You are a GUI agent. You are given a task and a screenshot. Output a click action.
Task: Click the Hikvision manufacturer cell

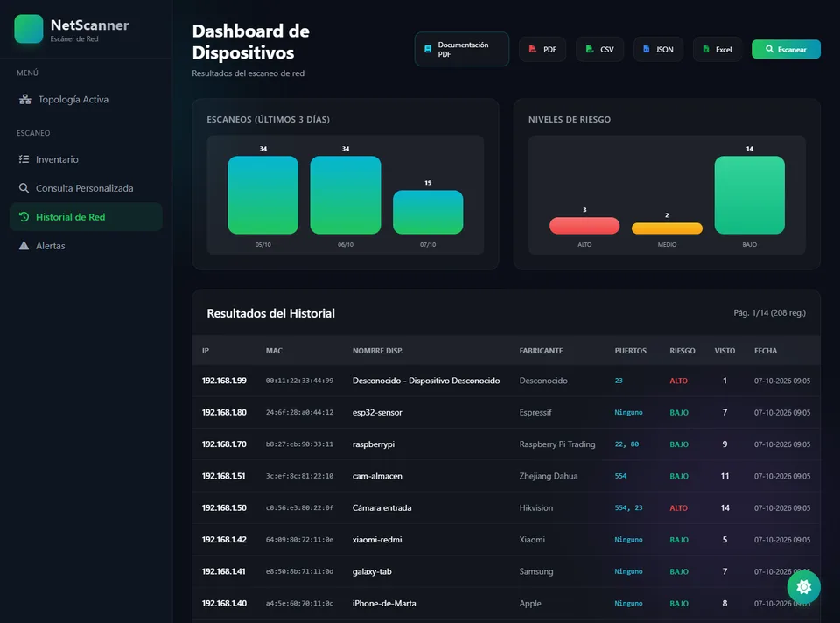(x=536, y=507)
